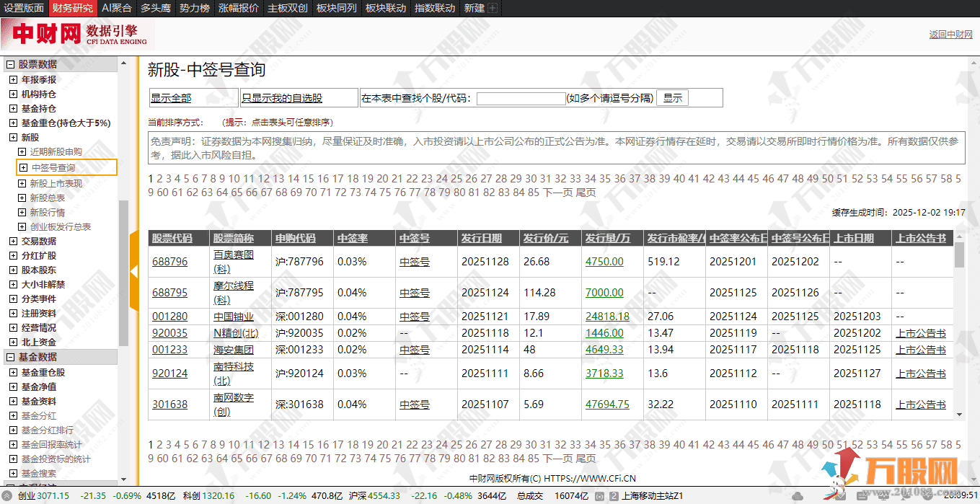Collapse the 股票数据 section header
The width and height of the screenshot is (980, 504).
[x=11, y=64]
